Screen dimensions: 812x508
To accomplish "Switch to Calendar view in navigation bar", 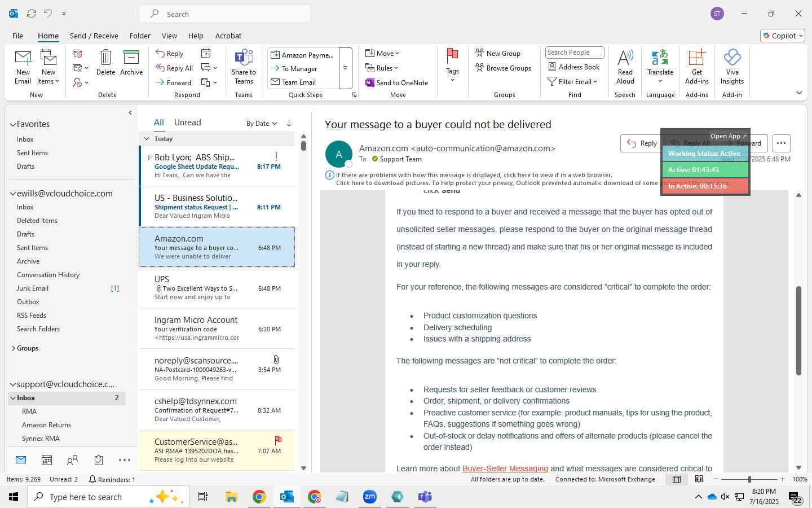I will click(x=47, y=460).
